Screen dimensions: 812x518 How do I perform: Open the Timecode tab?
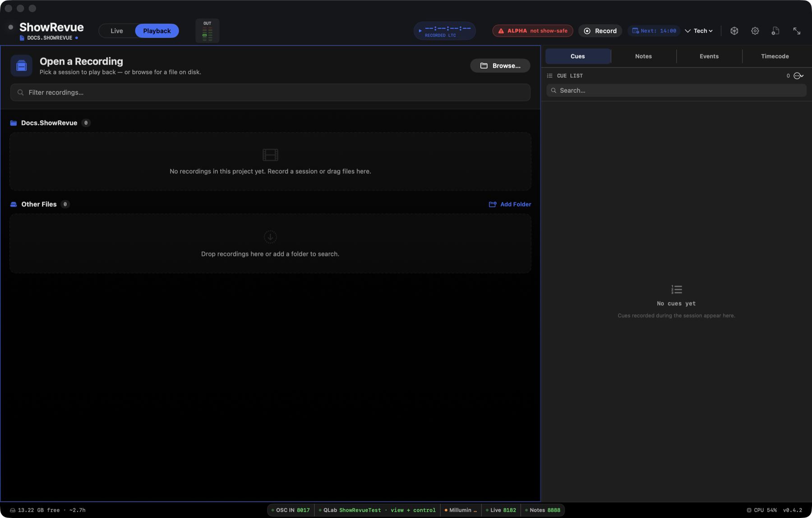(775, 56)
